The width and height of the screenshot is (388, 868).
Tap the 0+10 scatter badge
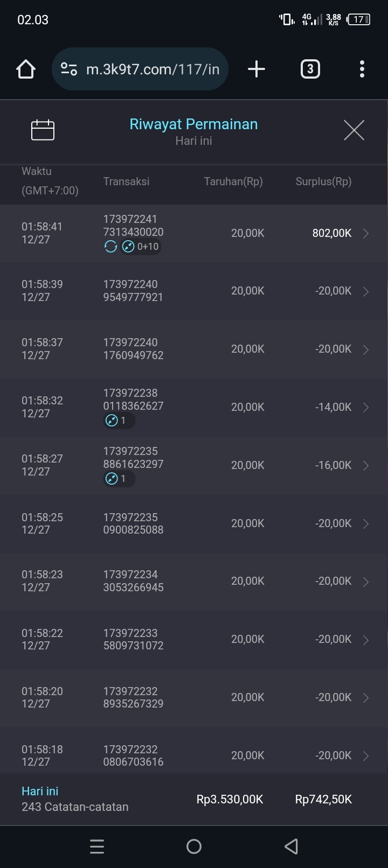click(141, 247)
